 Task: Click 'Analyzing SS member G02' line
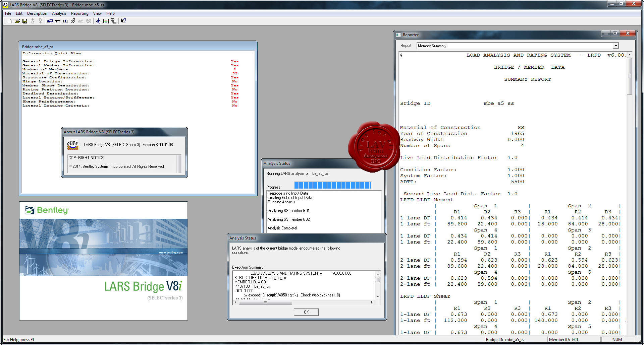coord(288,219)
